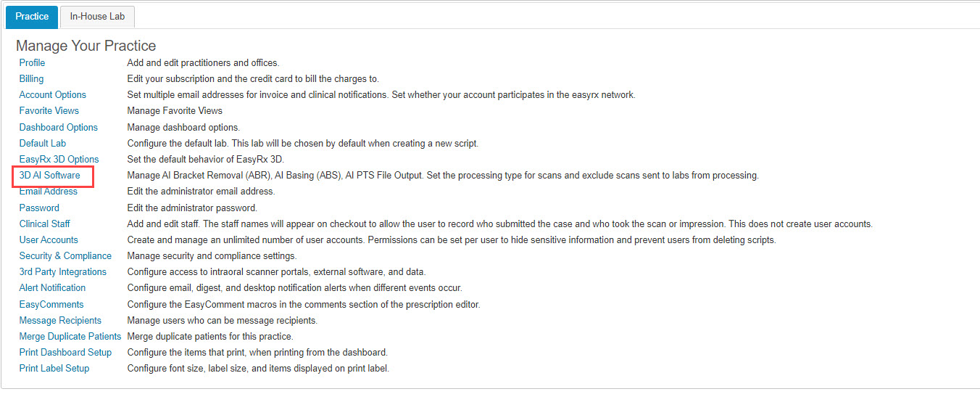Go to Print Label Setup

[54, 368]
